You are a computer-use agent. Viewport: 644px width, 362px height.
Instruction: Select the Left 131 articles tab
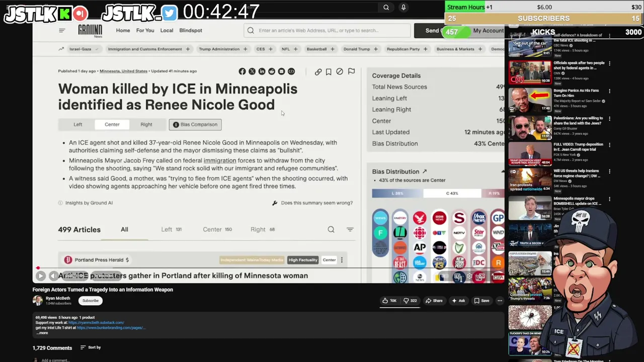click(x=171, y=229)
